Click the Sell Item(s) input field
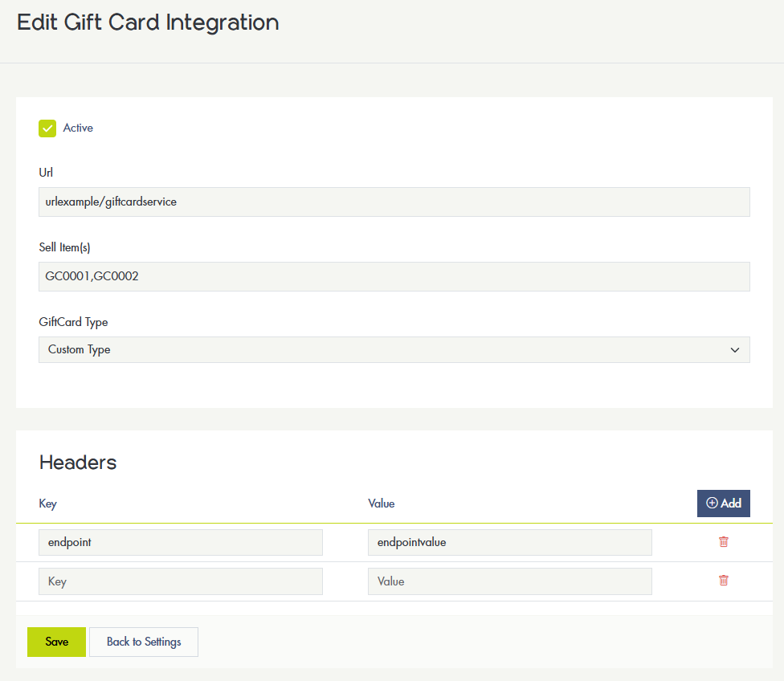The image size is (784, 681). pos(394,276)
